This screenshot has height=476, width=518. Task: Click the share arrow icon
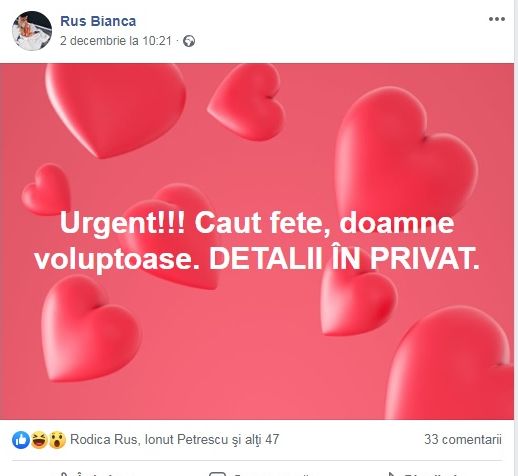391,474
